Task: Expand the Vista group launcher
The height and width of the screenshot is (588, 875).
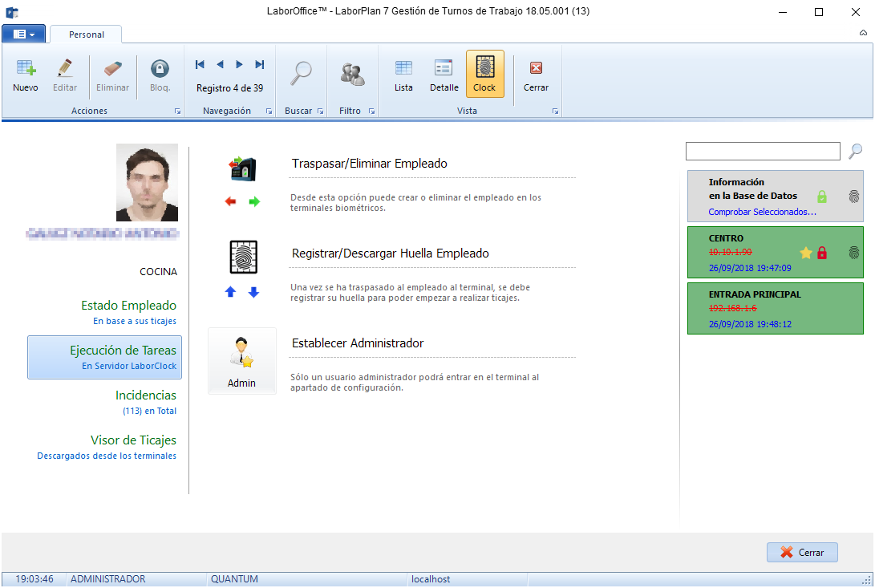Action: [x=555, y=112]
